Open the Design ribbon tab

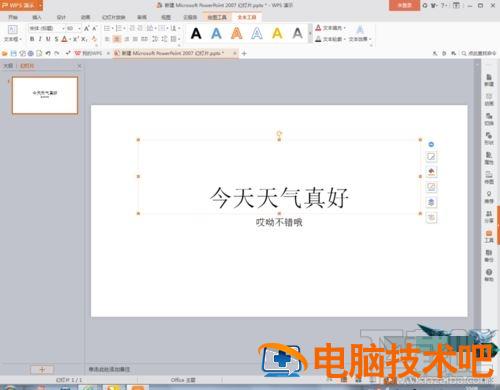click(61, 17)
